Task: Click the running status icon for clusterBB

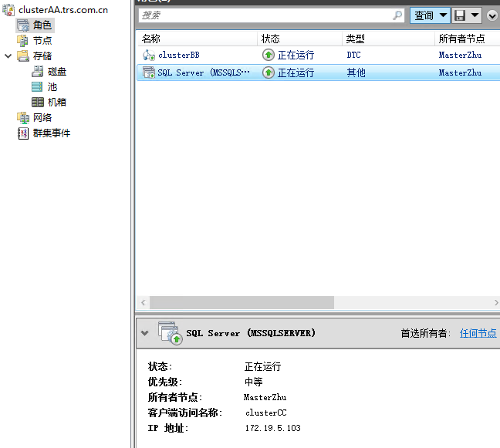Action: [x=269, y=55]
